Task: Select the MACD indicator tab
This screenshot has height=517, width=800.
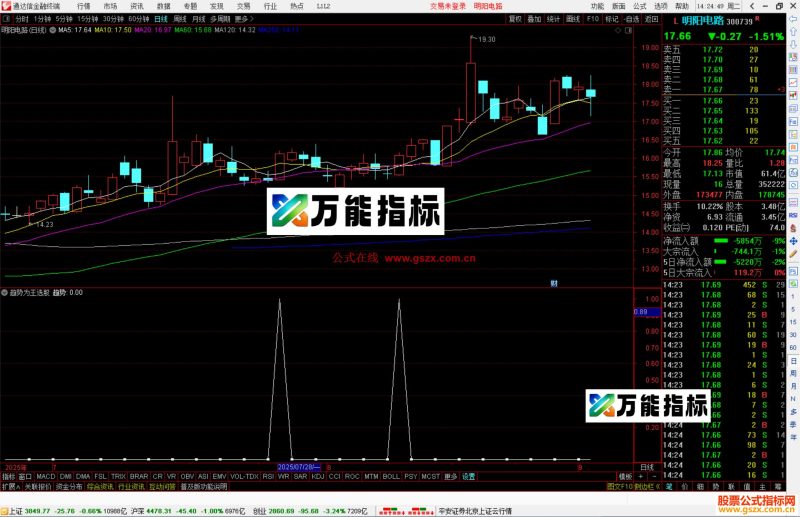Action: [45, 476]
